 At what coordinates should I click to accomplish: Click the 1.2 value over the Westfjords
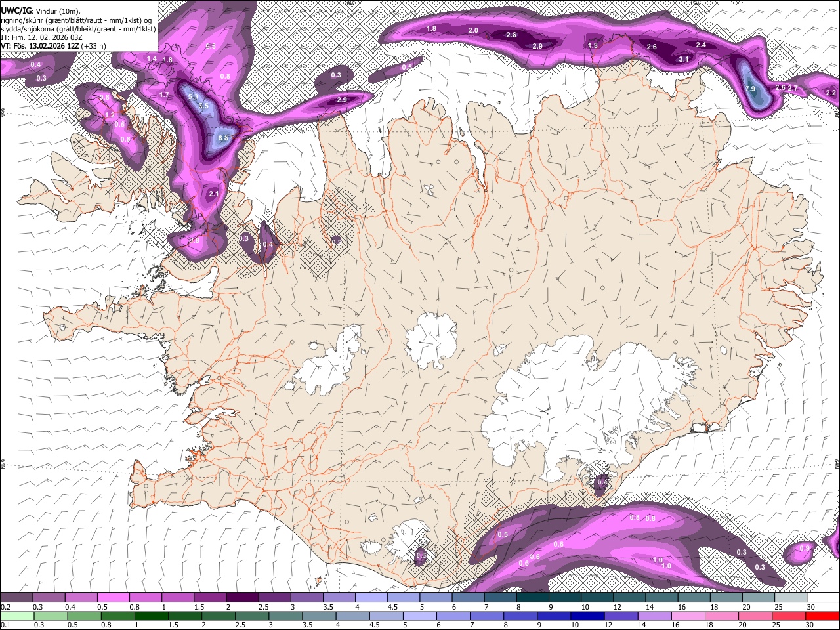110,115
